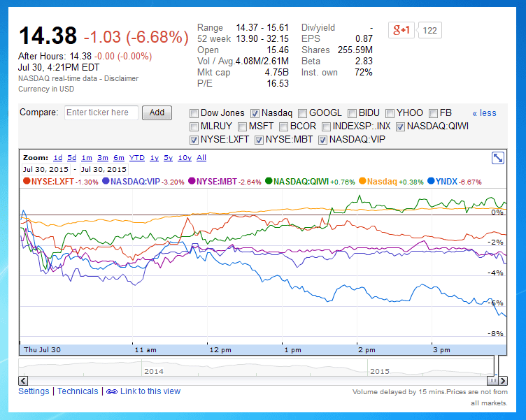Check the BCOR comparison box
Image resolution: width=526 pixels, height=420 pixels.
[x=283, y=126]
